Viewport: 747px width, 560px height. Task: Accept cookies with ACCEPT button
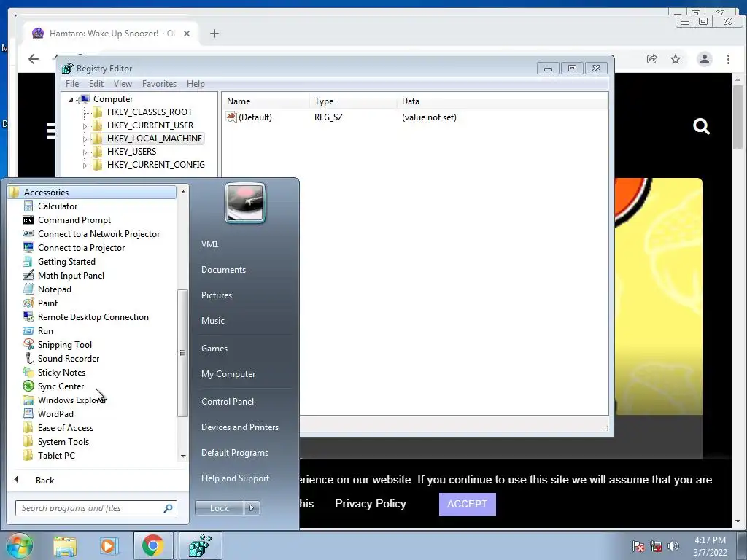[x=468, y=504]
